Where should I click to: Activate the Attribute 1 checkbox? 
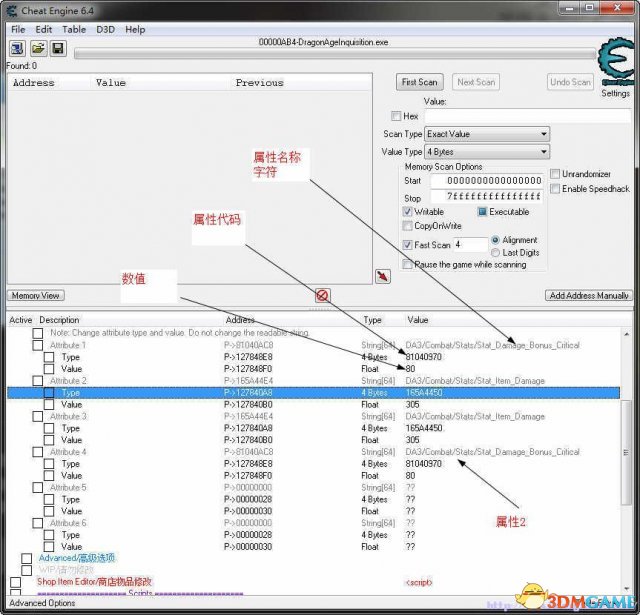click(38, 345)
